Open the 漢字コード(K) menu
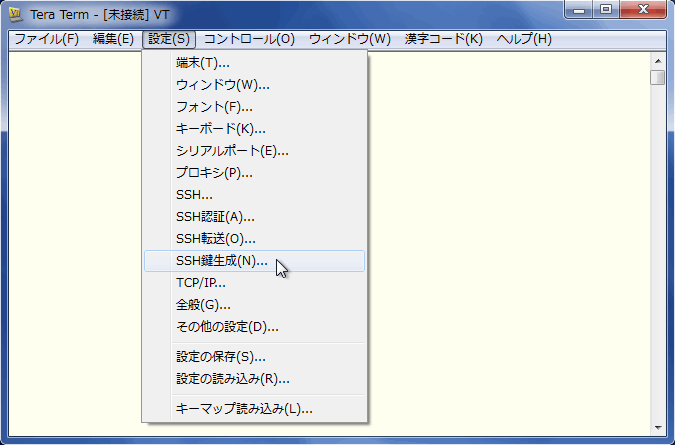675x445 pixels. [443, 39]
